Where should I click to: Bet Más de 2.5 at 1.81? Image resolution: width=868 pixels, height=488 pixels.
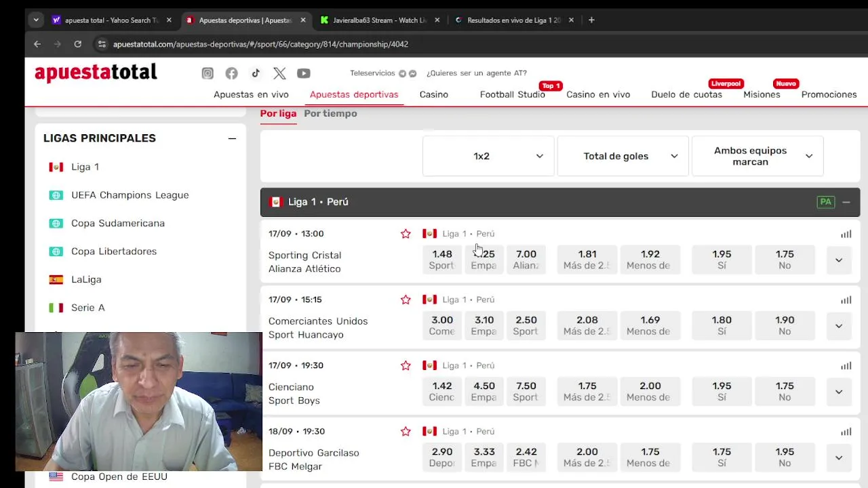pyautogui.click(x=587, y=260)
